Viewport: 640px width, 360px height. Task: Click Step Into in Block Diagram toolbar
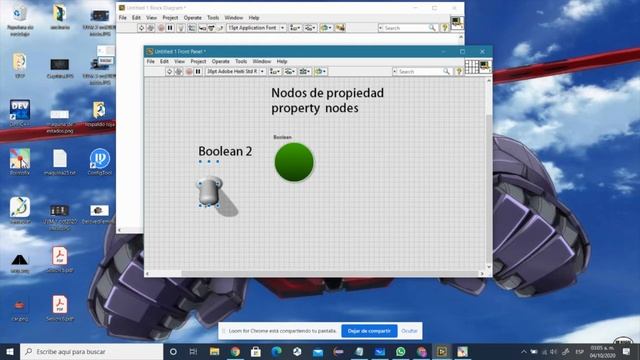click(202, 28)
